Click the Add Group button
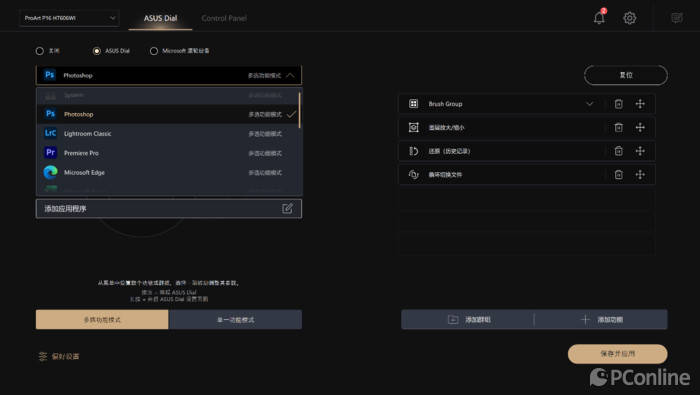This screenshot has width=700, height=395. click(468, 320)
